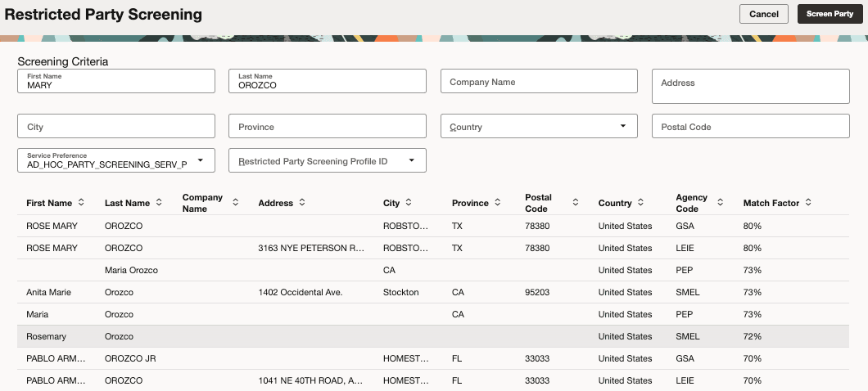The image size is (868, 391).
Task: Sort table by Last Name column
Action: 159,203
